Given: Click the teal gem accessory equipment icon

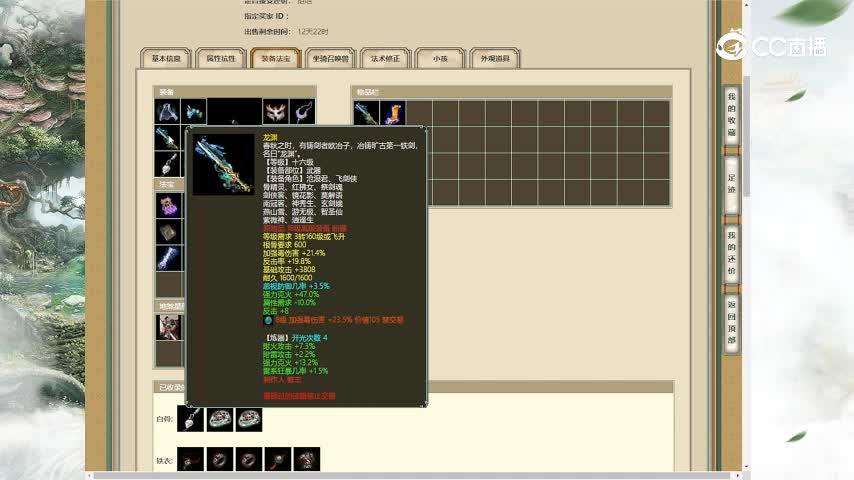Looking at the screenshot, I should (193, 112).
